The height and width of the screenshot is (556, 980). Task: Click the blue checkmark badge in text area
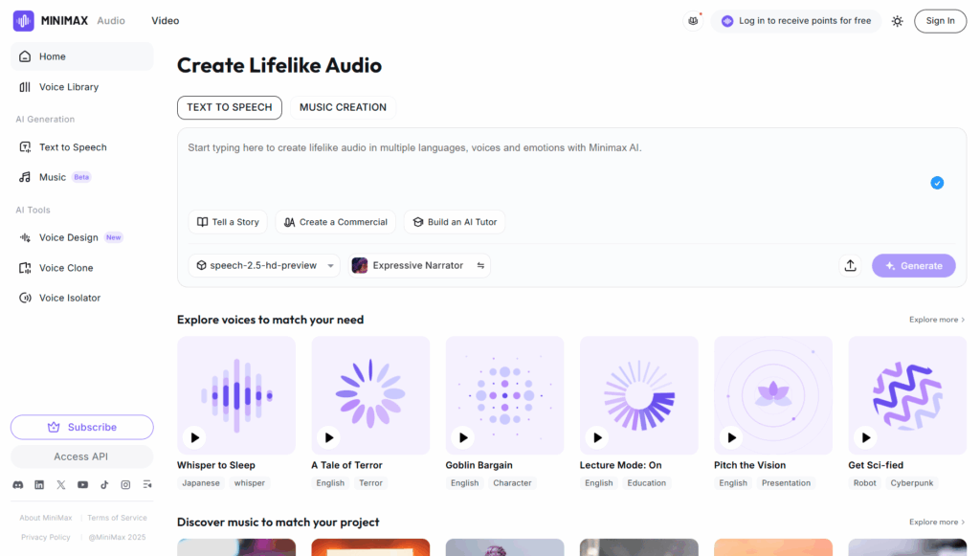(937, 183)
